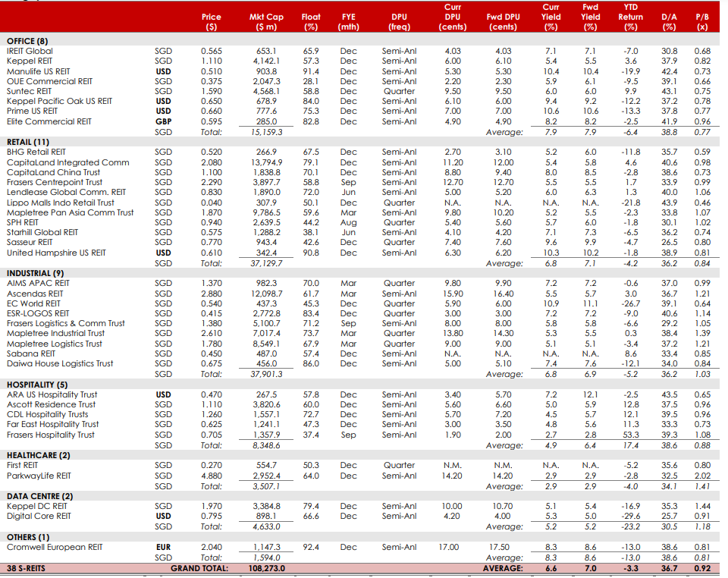This screenshot has width=728, height=578.
Task: Click the 'OTHERS (1)' section header
Action: click(x=28, y=537)
